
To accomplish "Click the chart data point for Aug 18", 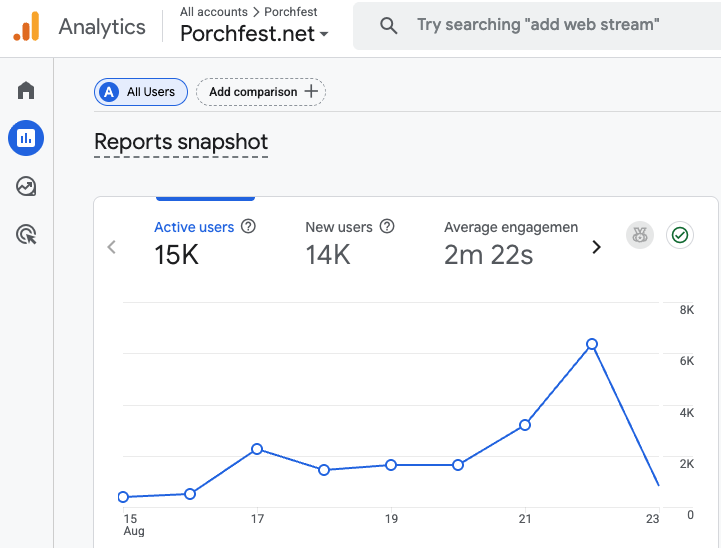I will (x=324, y=470).
